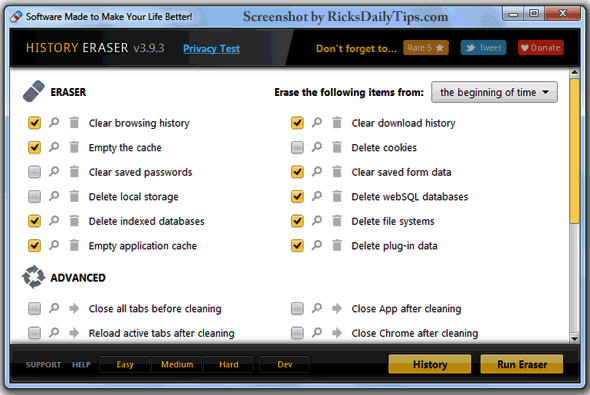Click the Run Eraser button
The width and height of the screenshot is (590, 395).
(522, 364)
